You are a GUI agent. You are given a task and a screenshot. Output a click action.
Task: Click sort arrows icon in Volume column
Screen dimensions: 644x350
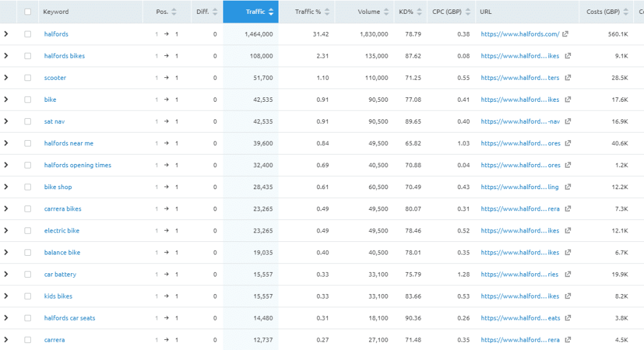click(386, 12)
